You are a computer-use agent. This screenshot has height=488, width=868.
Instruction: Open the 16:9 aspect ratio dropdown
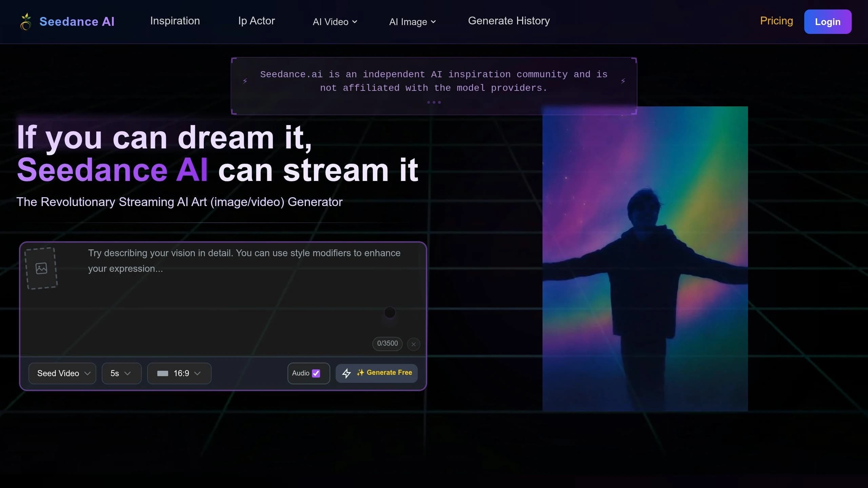coord(179,373)
